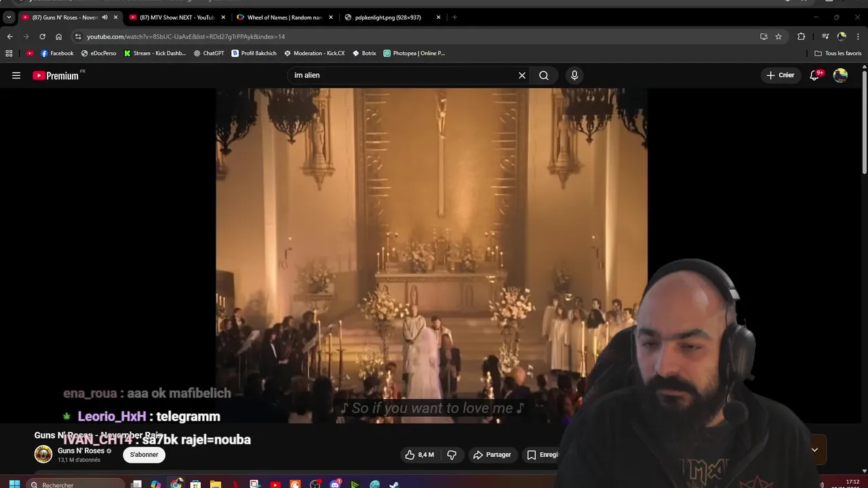
Task: Open a new browser tab
Action: 454,18
